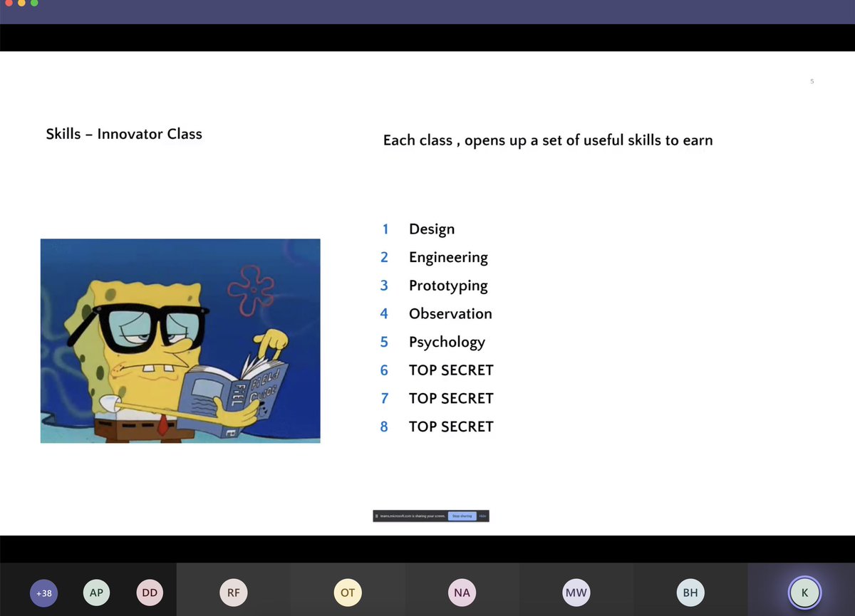Stop sharing the screen
This screenshot has height=616, width=855.
pyautogui.click(x=462, y=516)
